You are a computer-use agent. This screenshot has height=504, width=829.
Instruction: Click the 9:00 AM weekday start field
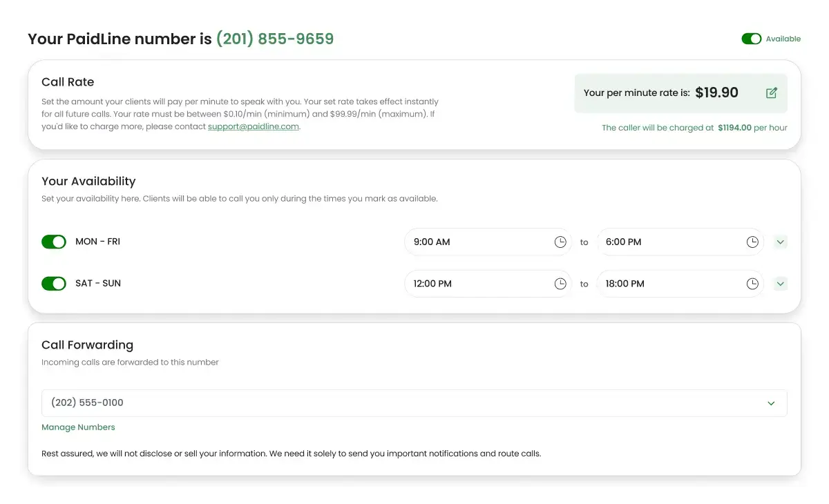point(477,242)
